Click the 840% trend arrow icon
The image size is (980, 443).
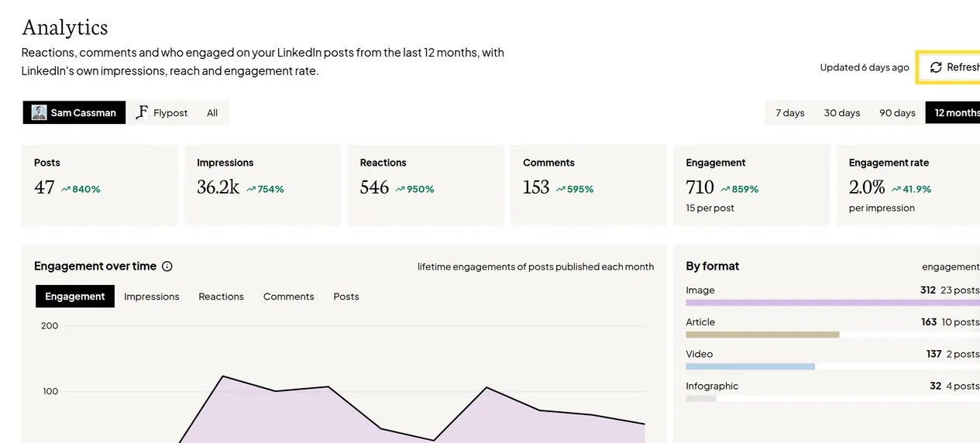(66, 189)
